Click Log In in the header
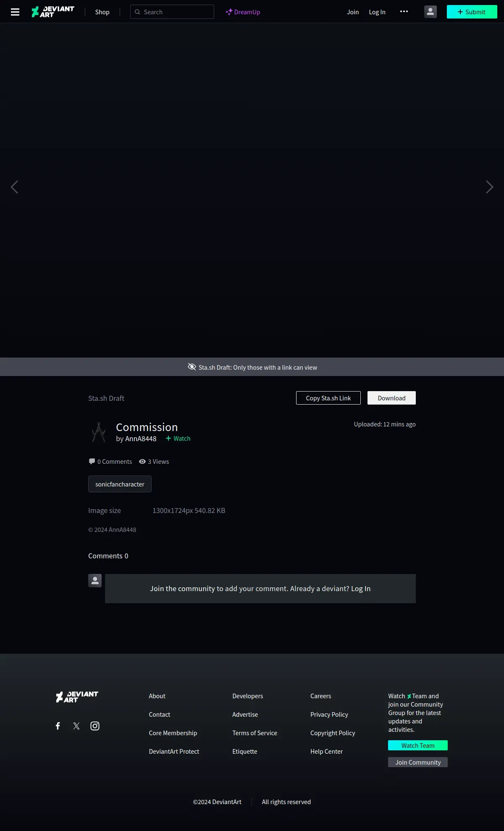This screenshot has width=504, height=831. [x=377, y=12]
